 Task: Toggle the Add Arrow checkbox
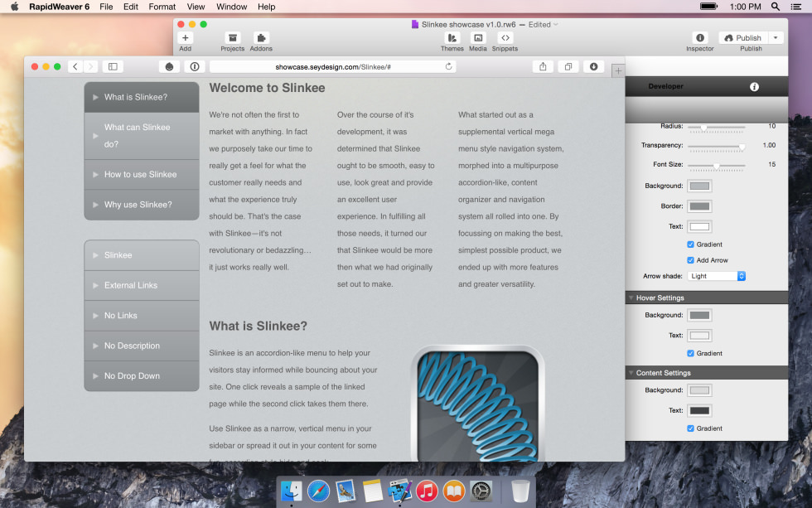coord(690,260)
